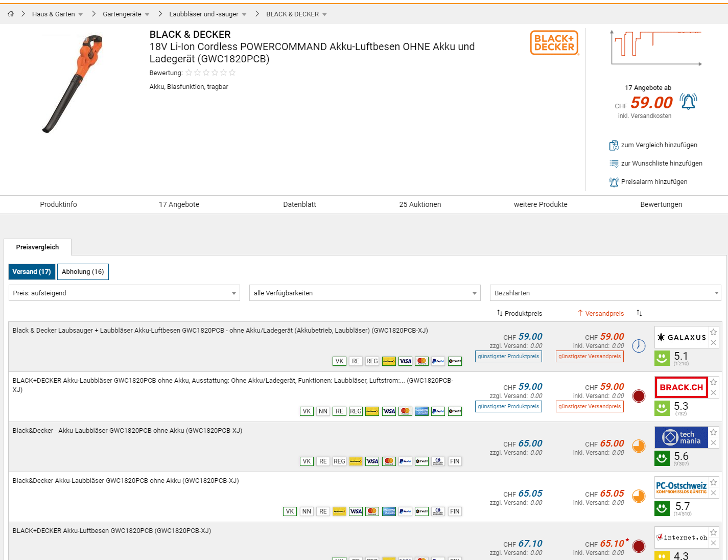This screenshot has height=560, width=728.
Task: Remove Brack.ch offer with X icon
Action: point(714,393)
